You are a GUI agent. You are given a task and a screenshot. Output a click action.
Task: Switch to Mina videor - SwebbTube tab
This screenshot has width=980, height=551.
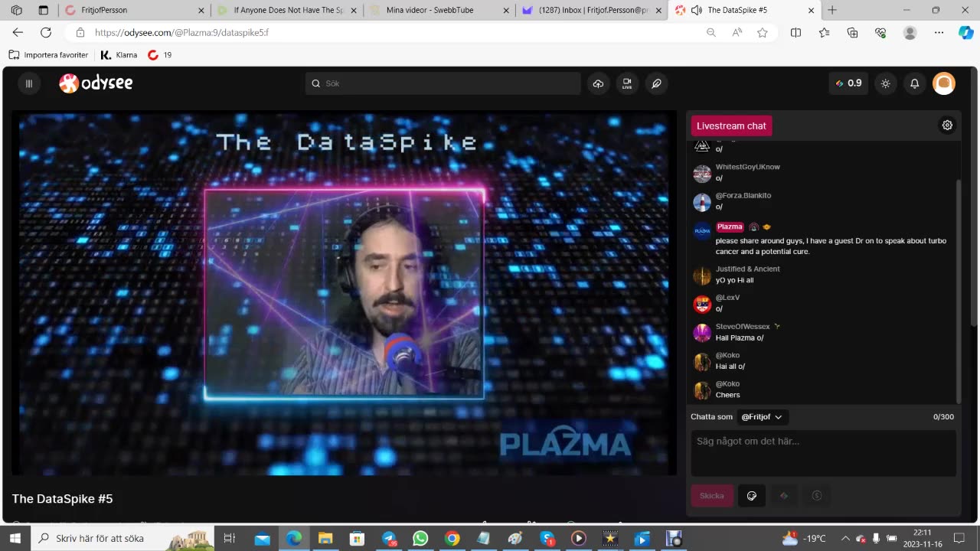click(439, 10)
